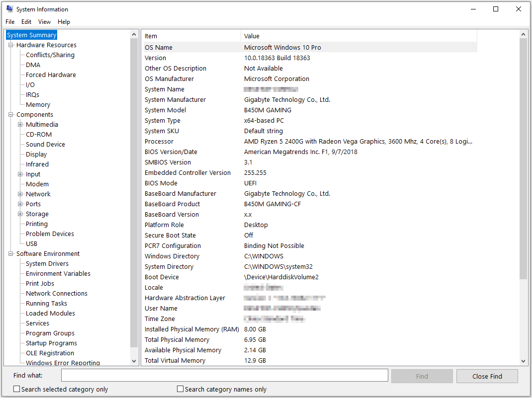The height and width of the screenshot is (398, 532).
Task: Open the Help menu
Action: coord(64,22)
